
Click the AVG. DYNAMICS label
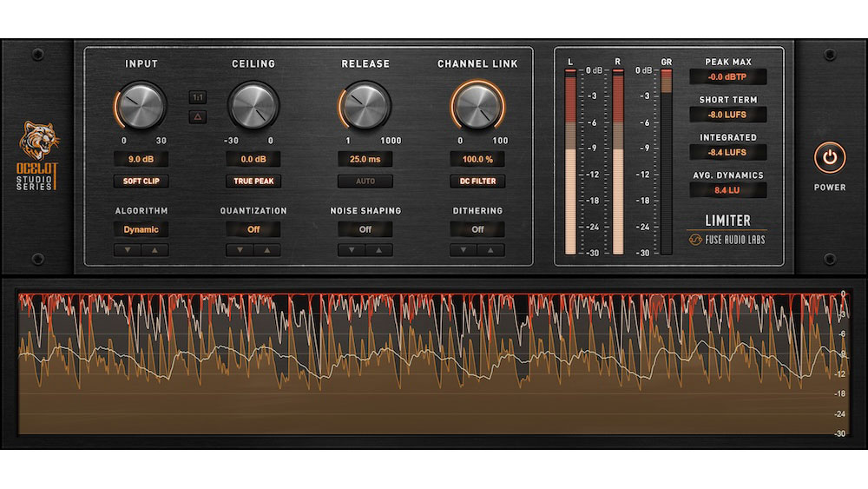(728, 175)
